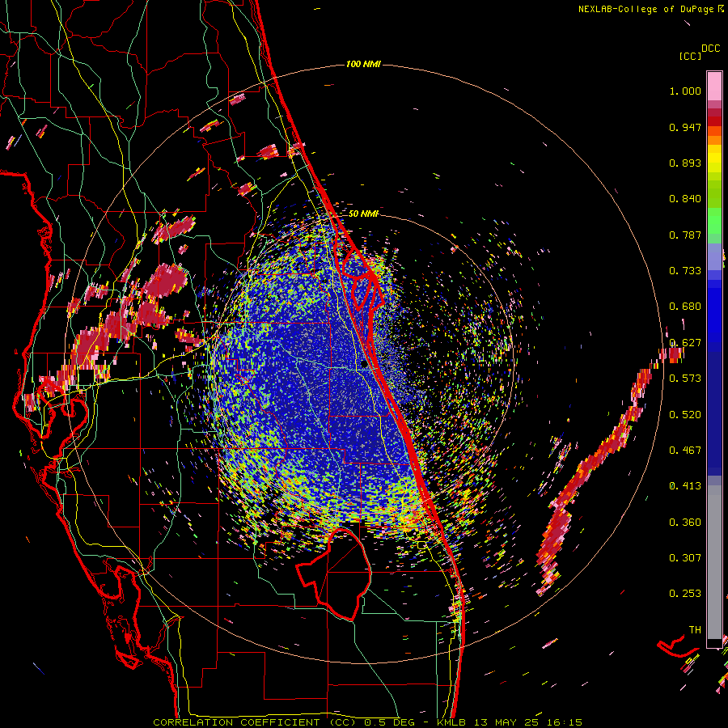The width and height of the screenshot is (728, 728).
Task: Click the 0.467 scale value
Action: 685,451
